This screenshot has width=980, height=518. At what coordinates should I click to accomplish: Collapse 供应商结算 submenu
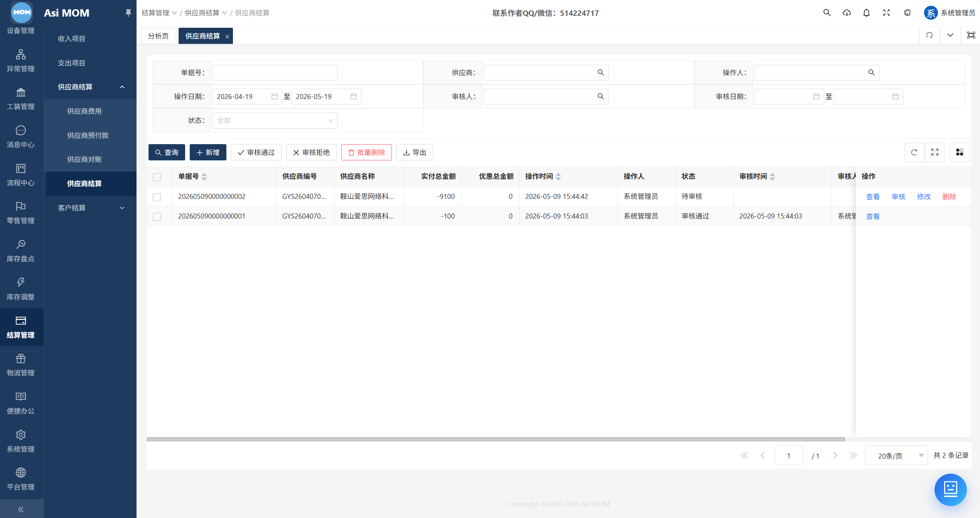click(91, 87)
